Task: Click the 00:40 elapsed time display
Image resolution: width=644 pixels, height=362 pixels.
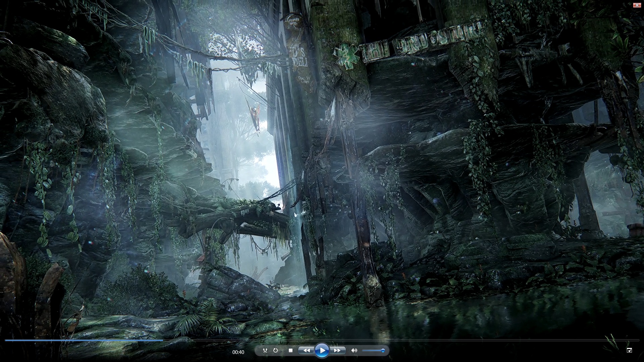Action: tap(238, 352)
